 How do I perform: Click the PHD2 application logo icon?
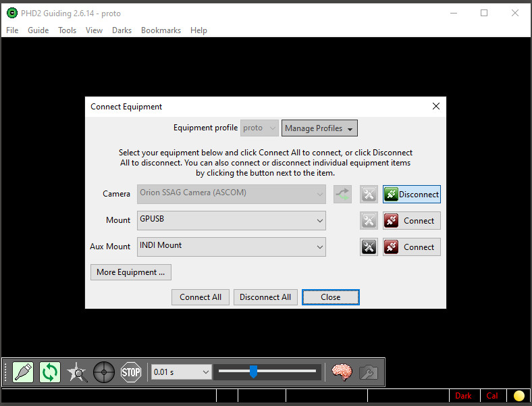(x=12, y=14)
